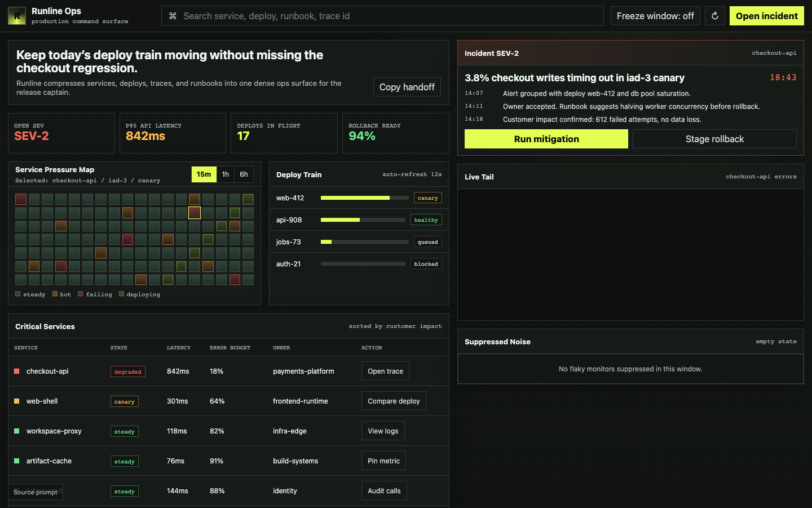Click workspace-proxy green status square
812x508 pixels.
click(17, 431)
